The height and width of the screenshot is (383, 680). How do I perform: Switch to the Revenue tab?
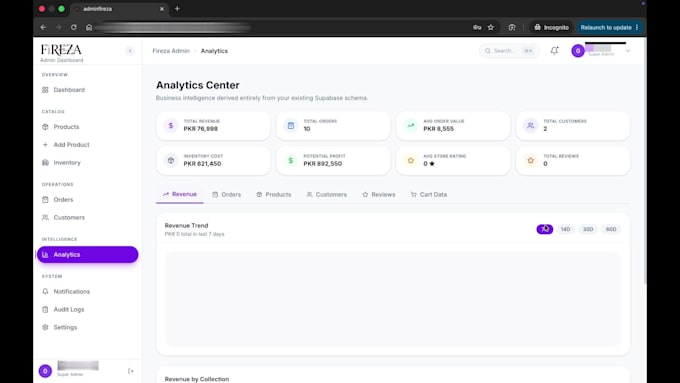pyautogui.click(x=180, y=194)
